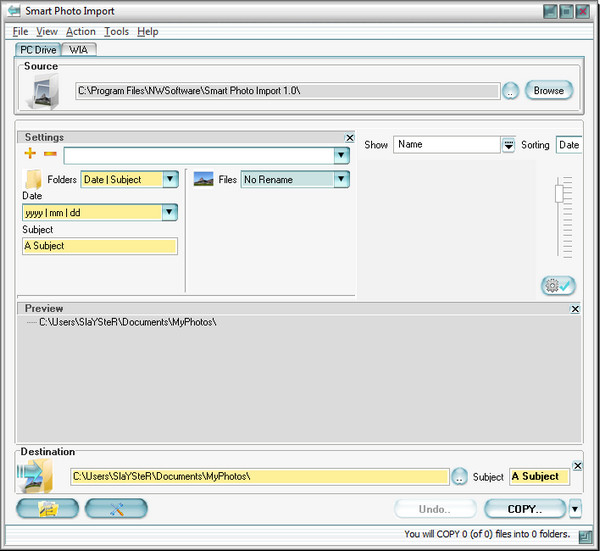Open the Folders Date | Subject dropdown

click(x=169, y=179)
